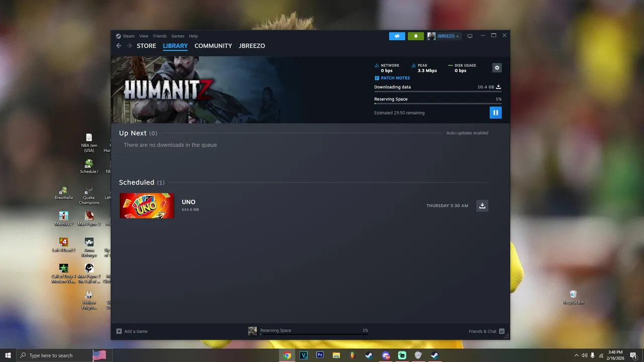Click the JBREEZO avatar picture
Viewport: 644px width, 362px height.
pos(431,36)
